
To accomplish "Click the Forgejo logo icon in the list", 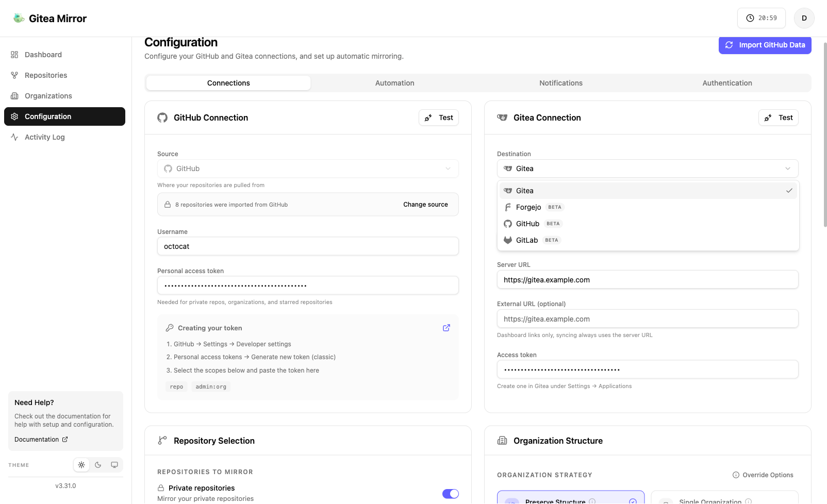I will click(x=508, y=207).
